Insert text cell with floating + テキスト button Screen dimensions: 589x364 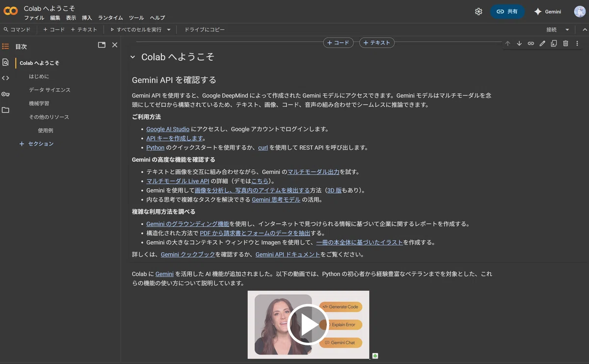[377, 43]
